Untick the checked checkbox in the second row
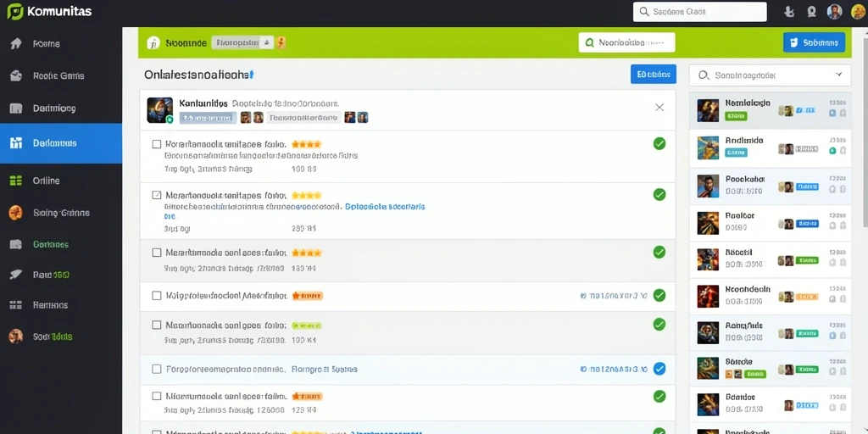 point(157,195)
